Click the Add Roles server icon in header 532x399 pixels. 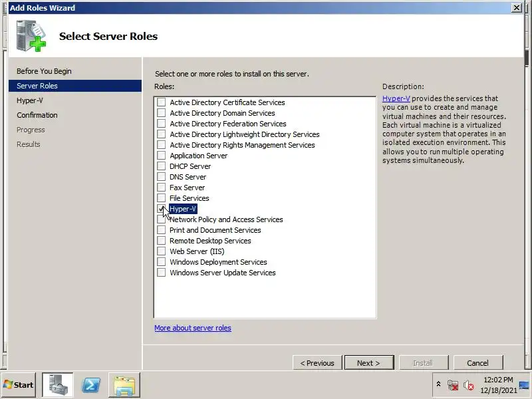[31, 36]
